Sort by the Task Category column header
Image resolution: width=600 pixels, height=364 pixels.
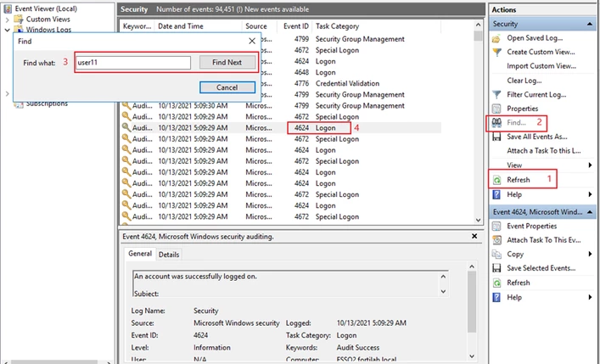point(377,26)
